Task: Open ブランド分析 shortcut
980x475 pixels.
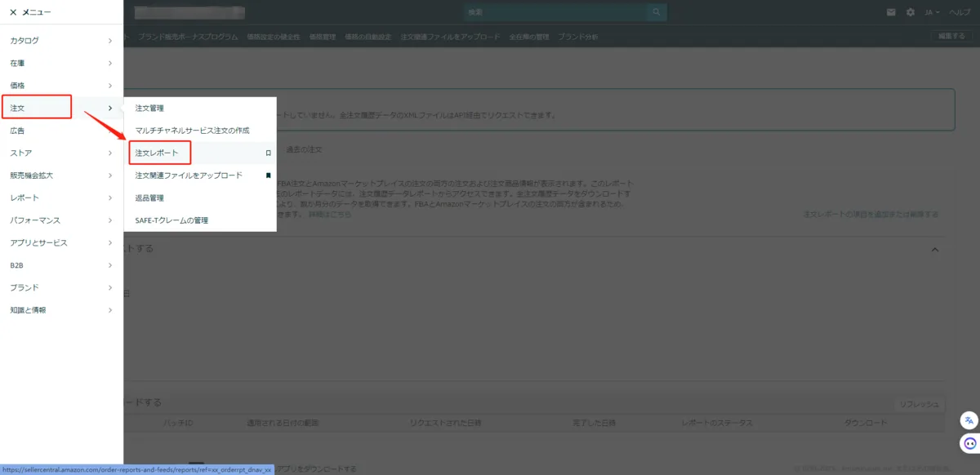Action: tap(578, 37)
